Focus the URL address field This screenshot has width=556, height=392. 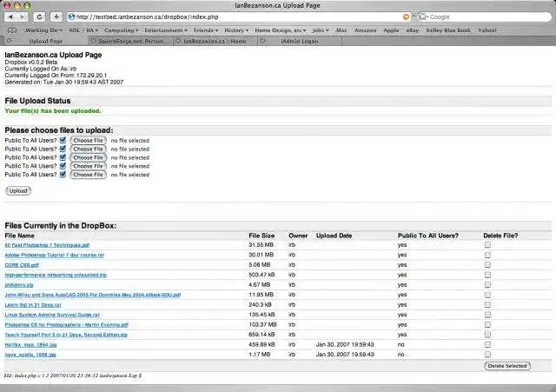click(x=237, y=17)
